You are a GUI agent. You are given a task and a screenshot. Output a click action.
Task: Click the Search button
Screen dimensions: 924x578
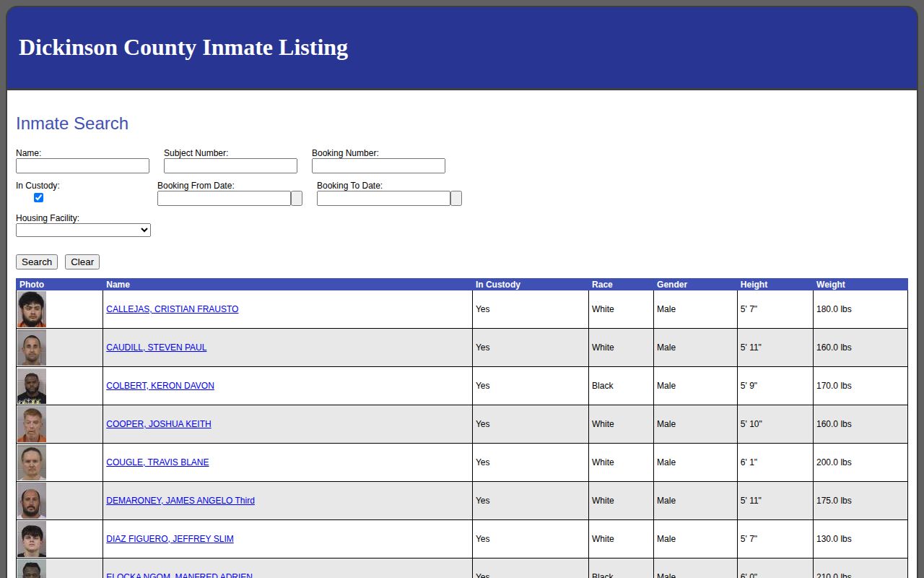point(37,262)
